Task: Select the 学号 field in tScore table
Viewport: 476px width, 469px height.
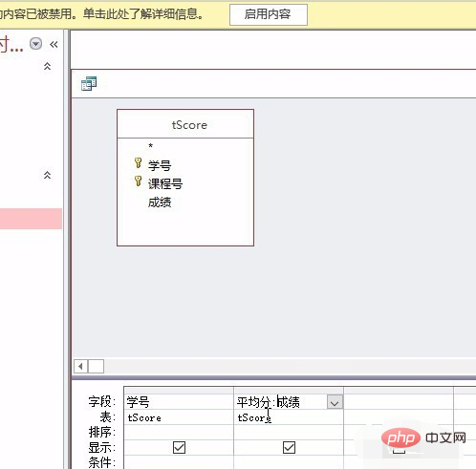Action: coord(160,165)
